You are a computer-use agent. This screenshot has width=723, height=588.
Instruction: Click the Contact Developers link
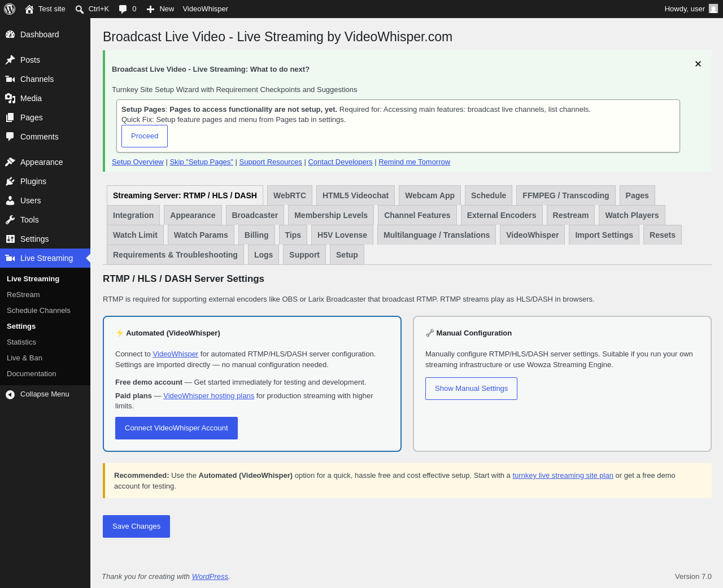pos(340,162)
